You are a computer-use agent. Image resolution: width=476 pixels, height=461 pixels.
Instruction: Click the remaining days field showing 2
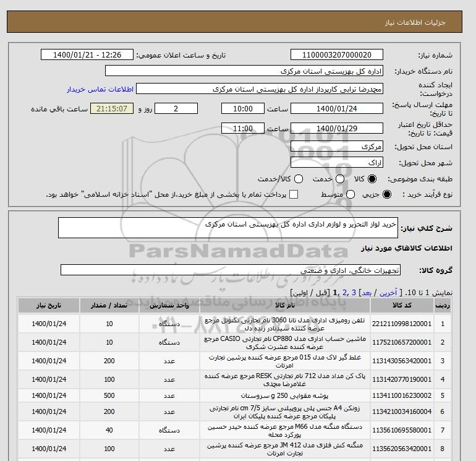pyautogui.click(x=176, y=108)
